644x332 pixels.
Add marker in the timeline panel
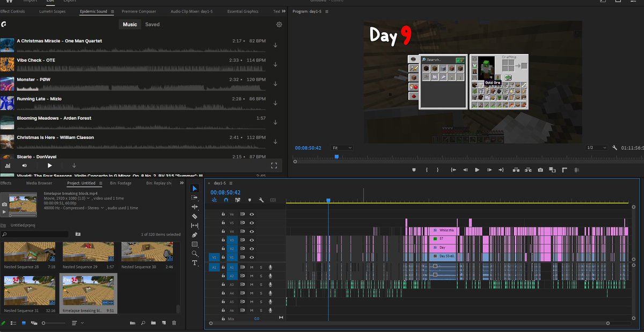coord(250,200)
